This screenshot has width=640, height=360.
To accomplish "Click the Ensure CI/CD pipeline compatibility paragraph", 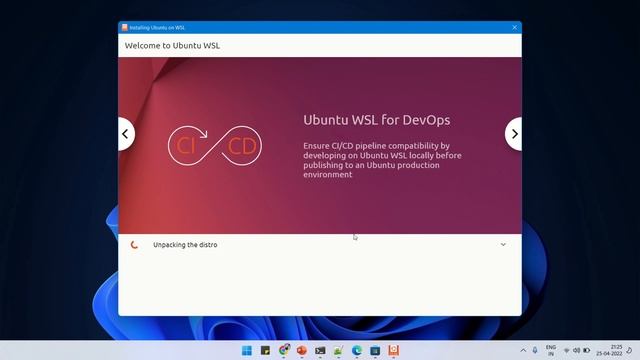I will (382, 160).
